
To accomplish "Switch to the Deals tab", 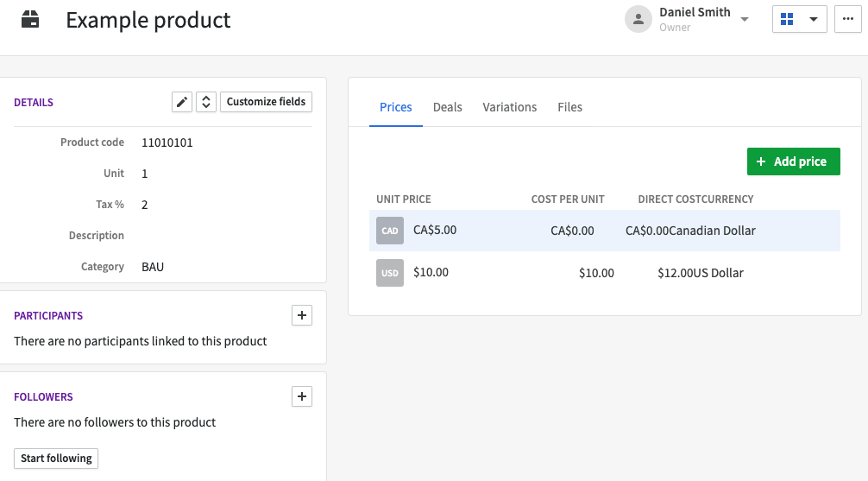I will pyautogui.click(x=447, y=107).
